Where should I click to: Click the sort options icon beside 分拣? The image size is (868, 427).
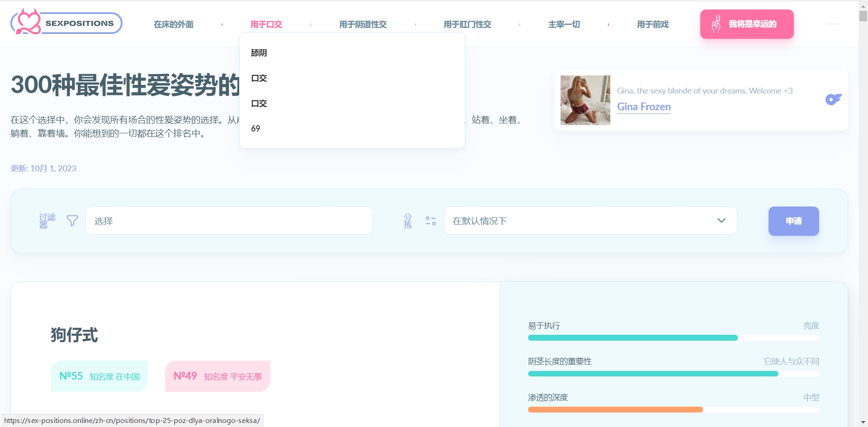click(430, 221)
